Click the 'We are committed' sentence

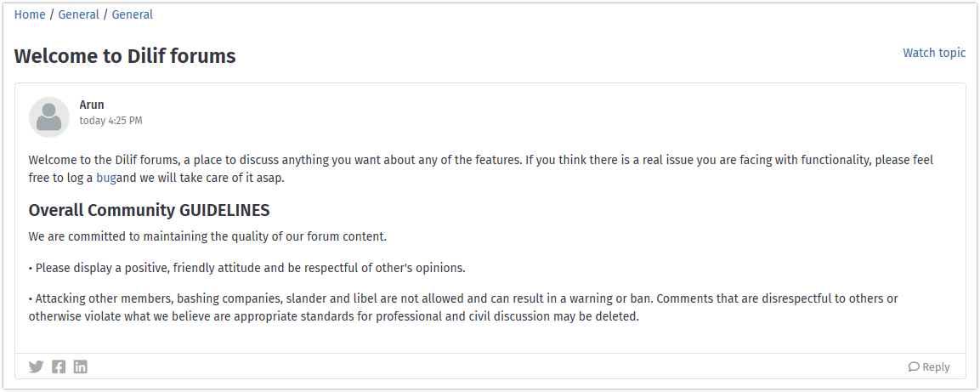[x=207, y=236]
